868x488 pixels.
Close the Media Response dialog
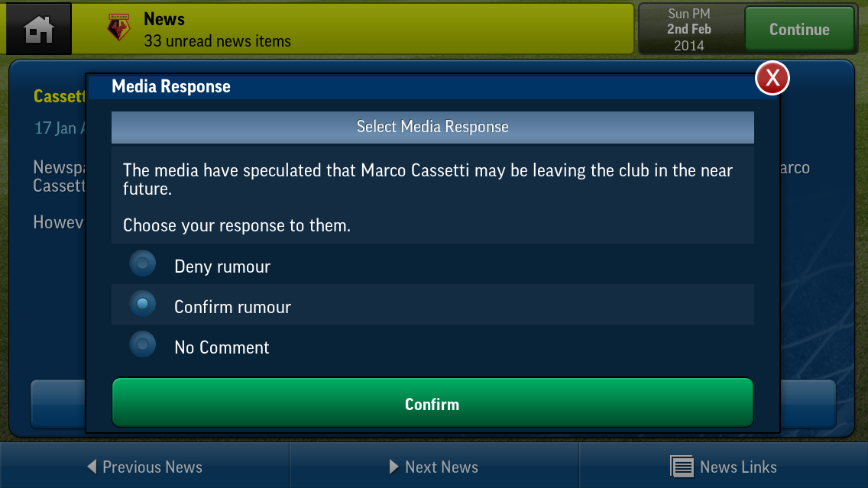point(772,78)
